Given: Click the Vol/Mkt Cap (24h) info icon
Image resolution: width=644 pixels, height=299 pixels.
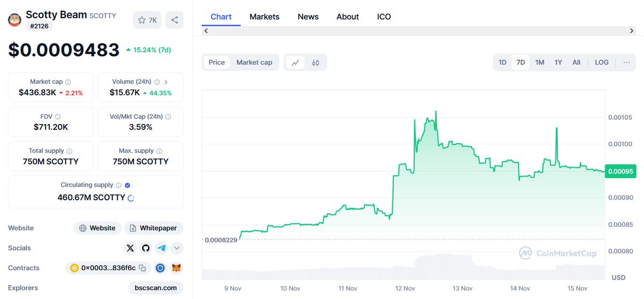Looking at the screenshot, I should click(x=168, y=116).
